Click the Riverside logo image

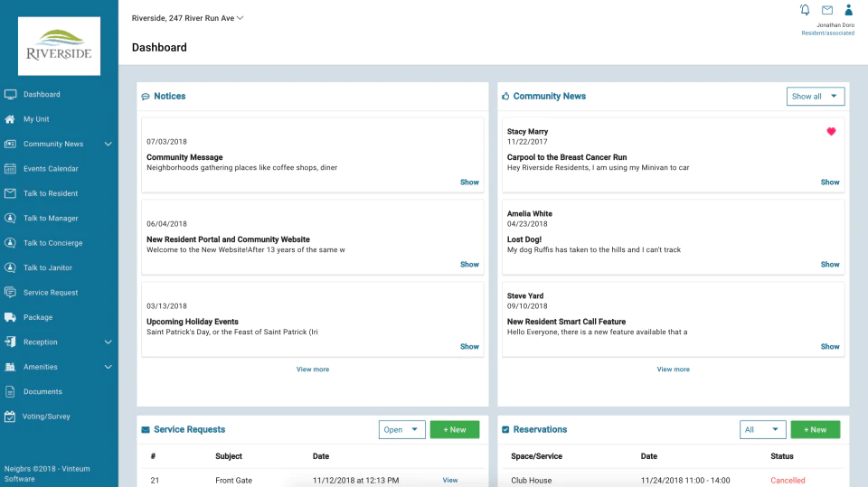(60, 46)
